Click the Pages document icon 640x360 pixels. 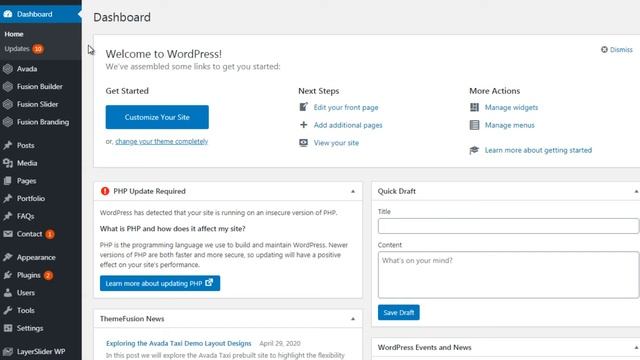coord(8,181)
